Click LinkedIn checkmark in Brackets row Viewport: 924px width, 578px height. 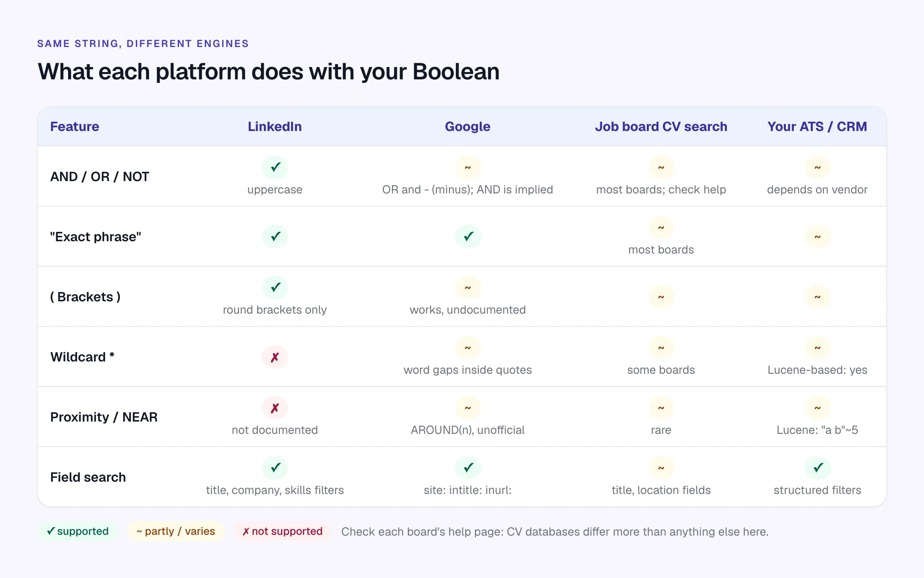coord(275,287)
